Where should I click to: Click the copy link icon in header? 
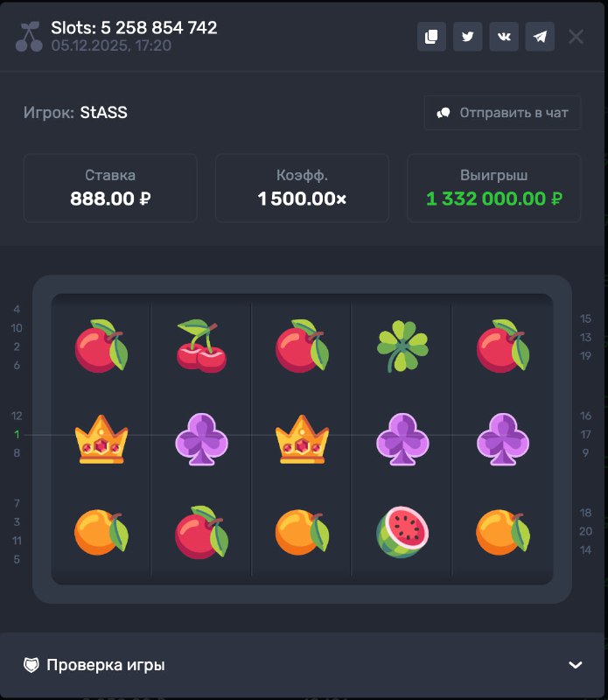(431, 37)
